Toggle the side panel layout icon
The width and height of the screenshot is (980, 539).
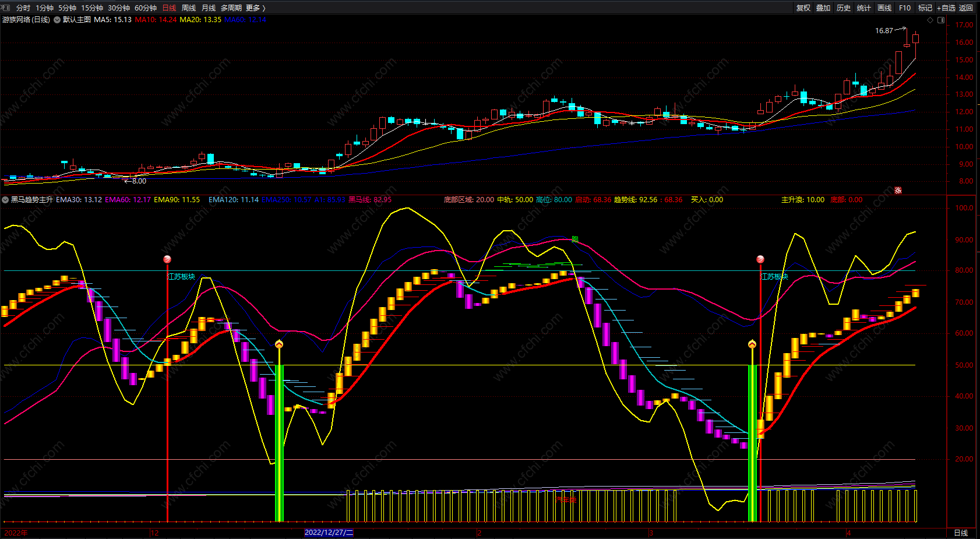click(x=941, y=20)
